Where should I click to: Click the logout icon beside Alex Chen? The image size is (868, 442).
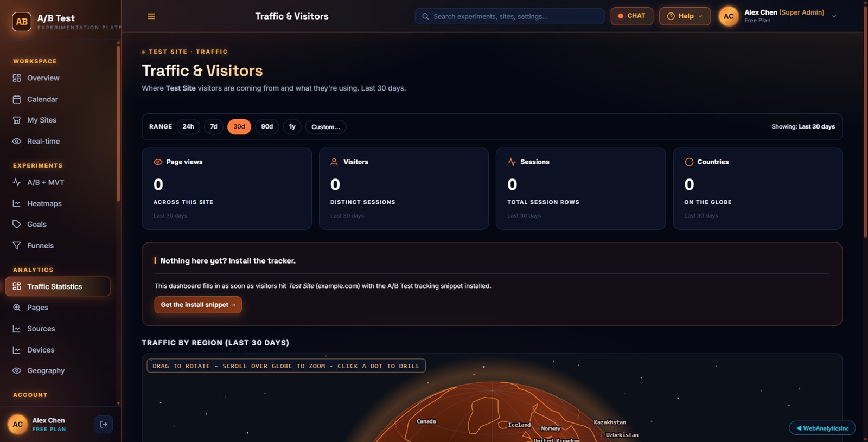(104, 424)
